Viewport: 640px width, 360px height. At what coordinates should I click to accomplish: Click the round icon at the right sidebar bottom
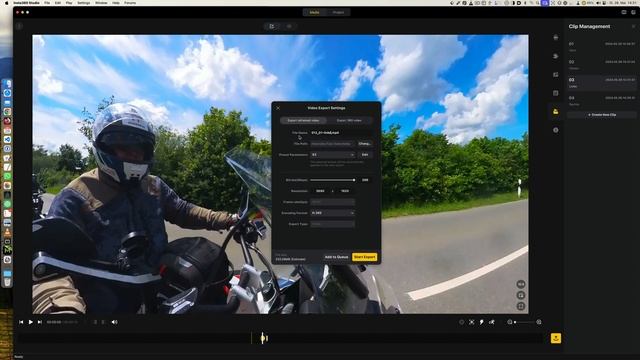[x=556, y=130]
